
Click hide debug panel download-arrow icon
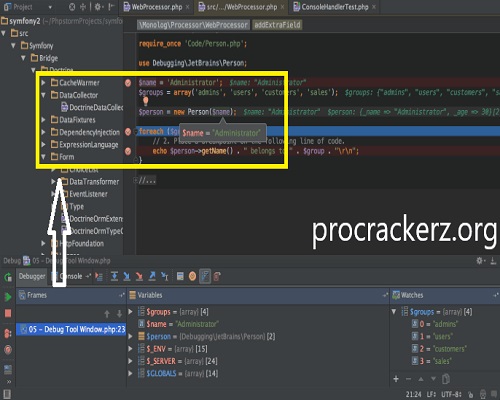click(493, 261)
